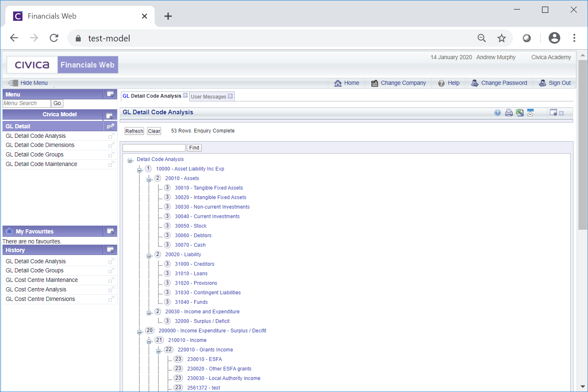
Task: Click the Clear button
Action: pyautogui.click(x=154, y=131)
